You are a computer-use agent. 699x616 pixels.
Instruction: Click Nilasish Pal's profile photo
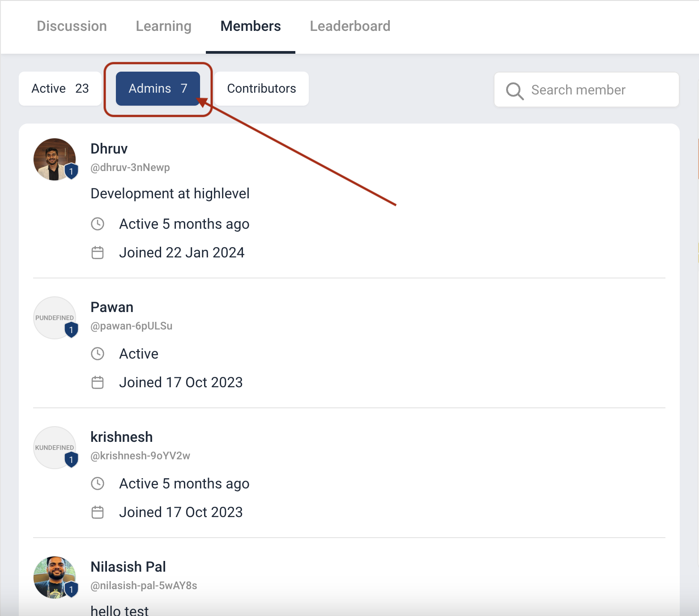(x=55, y=577)
